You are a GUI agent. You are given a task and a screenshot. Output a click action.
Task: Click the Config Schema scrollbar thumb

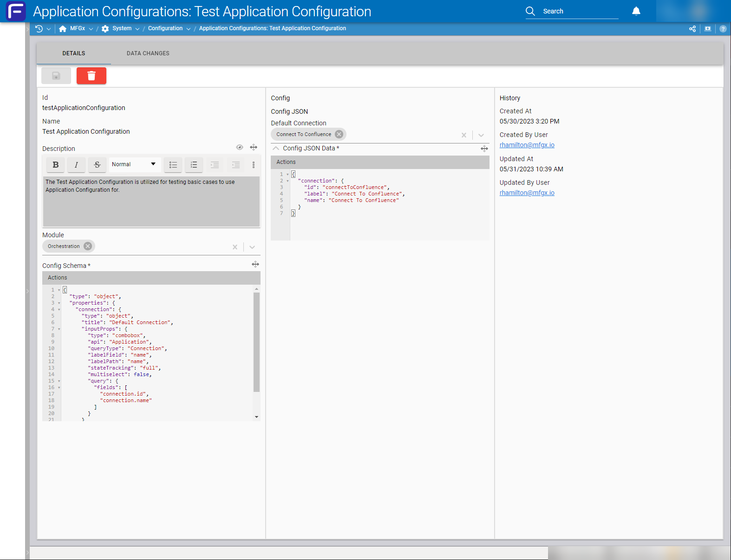click(x=256, y=342)
